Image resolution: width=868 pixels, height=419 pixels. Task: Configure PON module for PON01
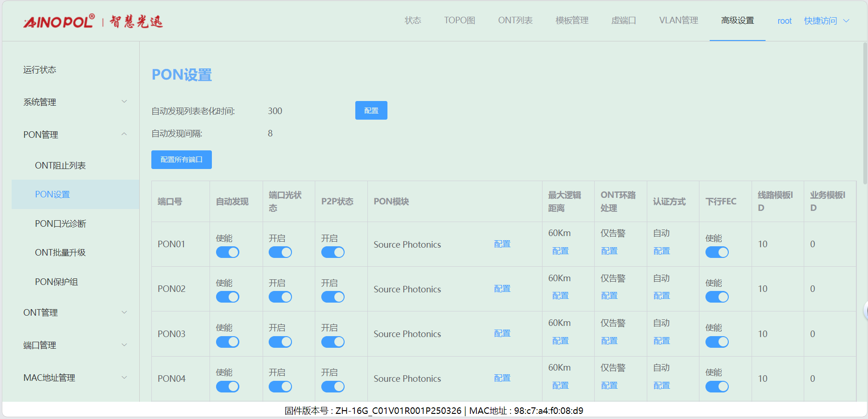tap(502, 244)
